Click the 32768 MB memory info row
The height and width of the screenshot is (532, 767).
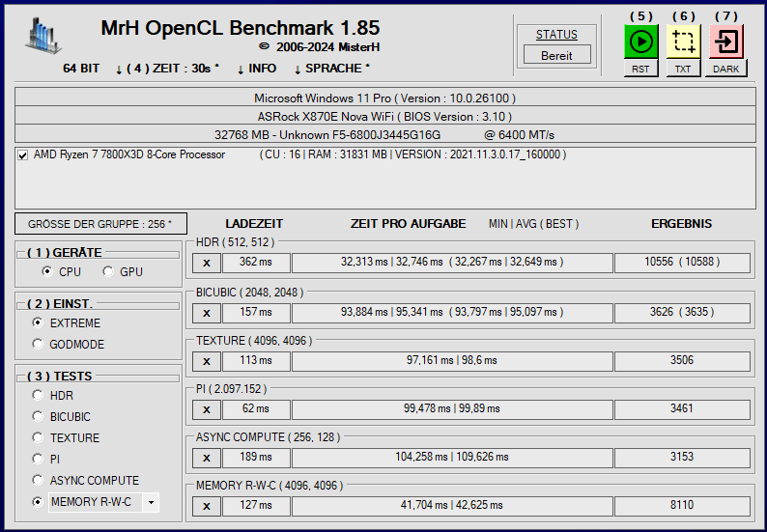(x=385, y=134)
